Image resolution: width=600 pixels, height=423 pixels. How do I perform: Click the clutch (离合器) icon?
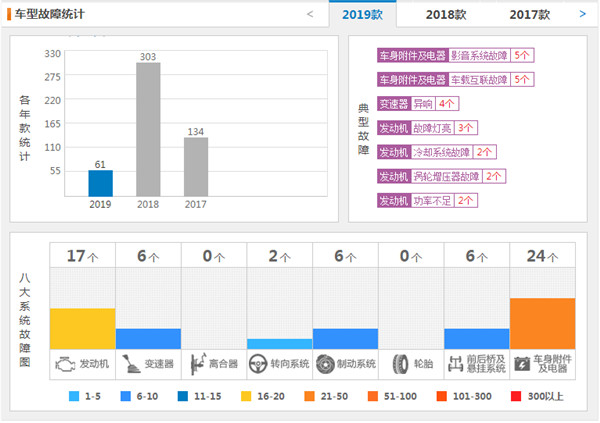click(x=198, y=364)
